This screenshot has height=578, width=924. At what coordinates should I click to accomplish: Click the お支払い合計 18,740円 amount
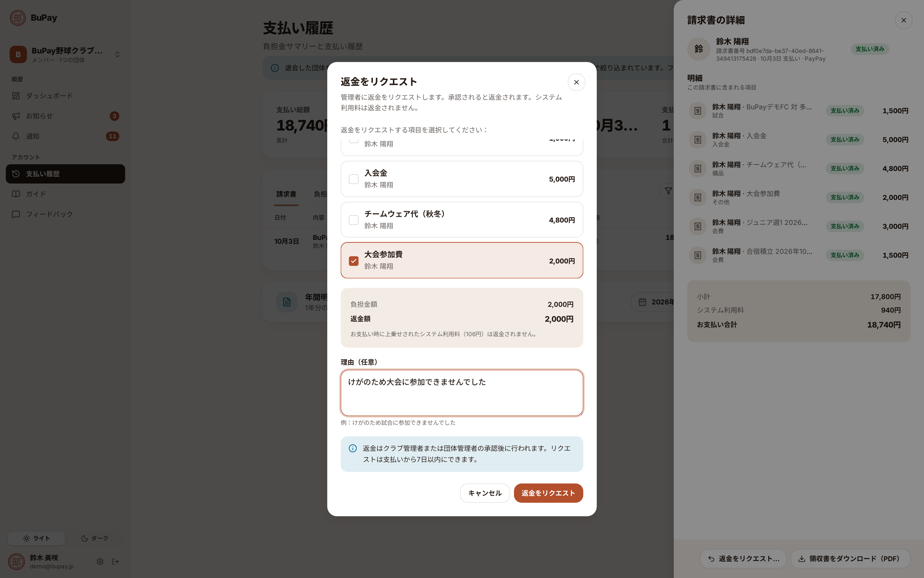click(884, 325)
